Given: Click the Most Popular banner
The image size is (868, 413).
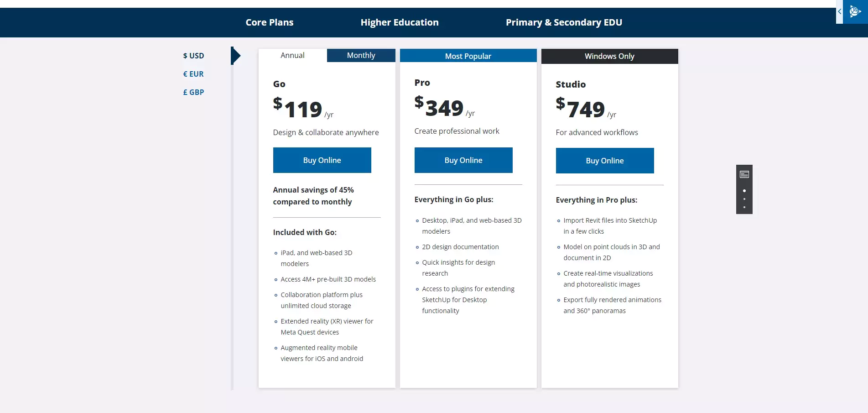Looking at the screenshot, I should pyautogui.click(x=468, y=56).
